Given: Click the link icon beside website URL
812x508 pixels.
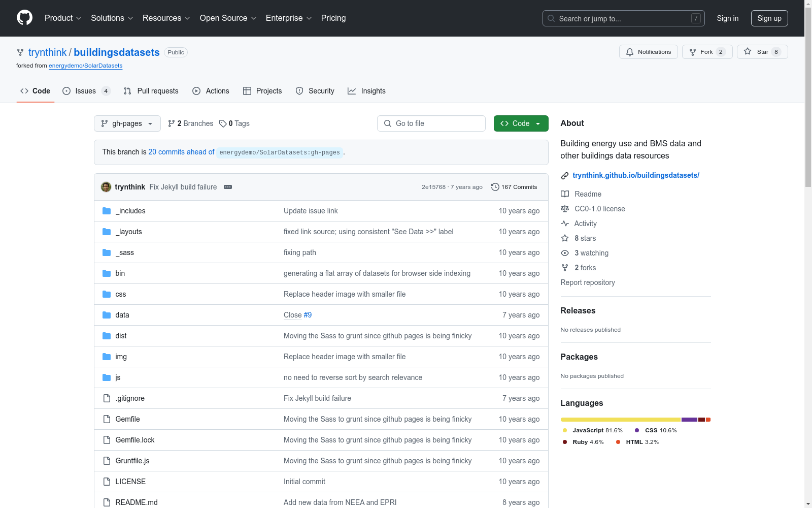Looking at the screenshot, I should pyautogui.click(x=565, y=176).
